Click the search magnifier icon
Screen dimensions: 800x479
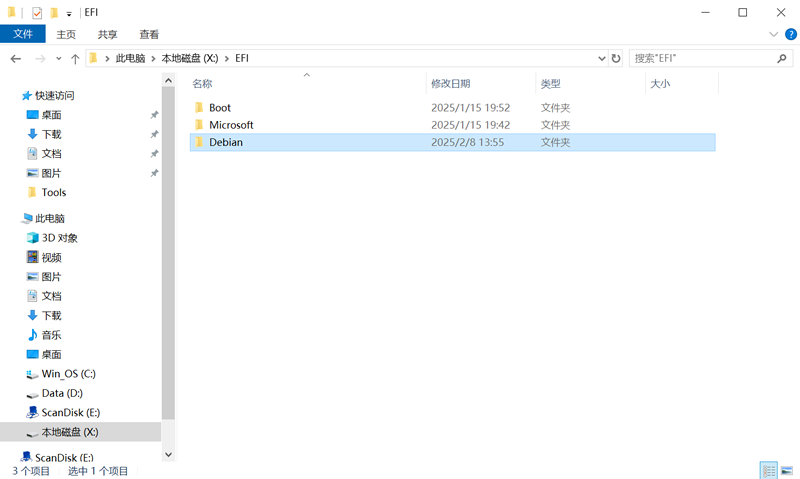783,59
